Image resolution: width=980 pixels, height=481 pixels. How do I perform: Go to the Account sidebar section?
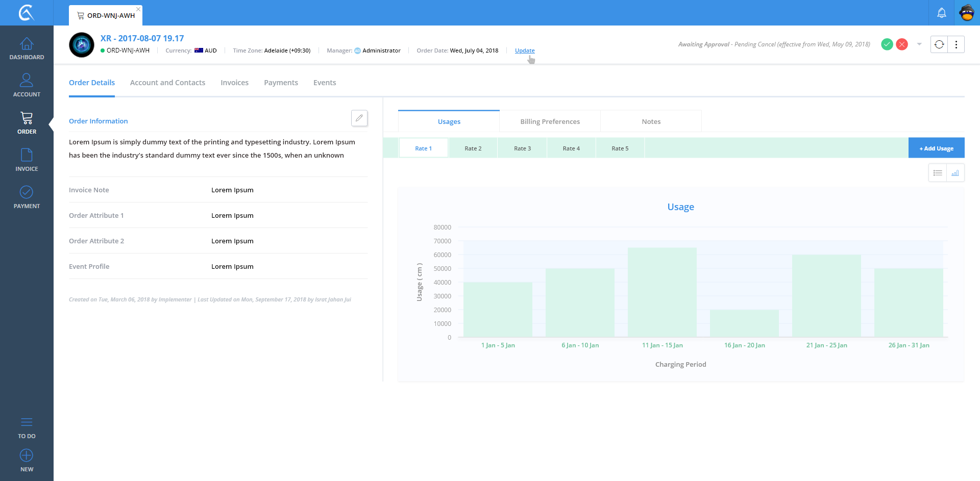[x=27, y=86]
